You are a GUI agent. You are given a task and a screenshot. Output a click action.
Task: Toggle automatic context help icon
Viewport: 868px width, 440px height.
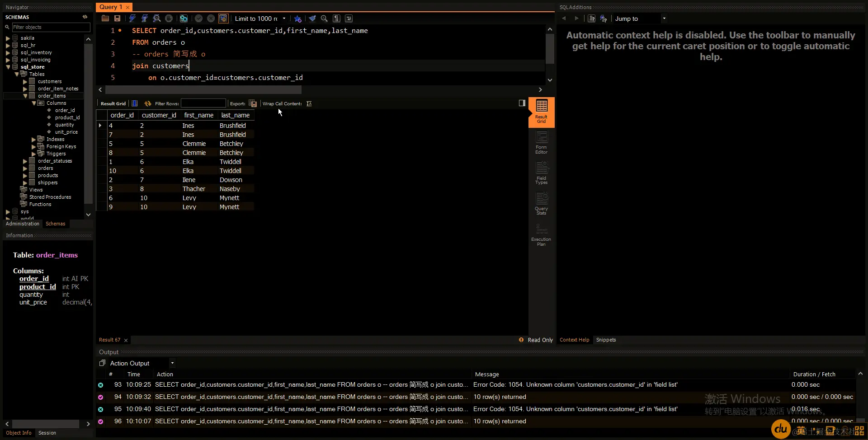603,19
